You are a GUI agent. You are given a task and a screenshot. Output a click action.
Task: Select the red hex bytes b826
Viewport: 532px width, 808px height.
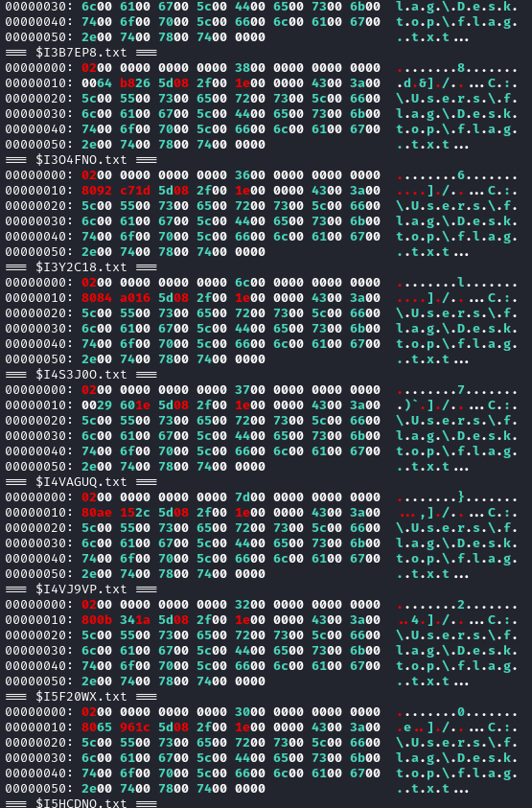(135, 83)
